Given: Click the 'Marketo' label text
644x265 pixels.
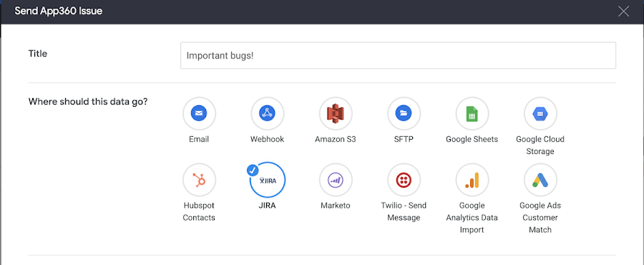Looking at the screenshot, I should (x=336, y=206).
